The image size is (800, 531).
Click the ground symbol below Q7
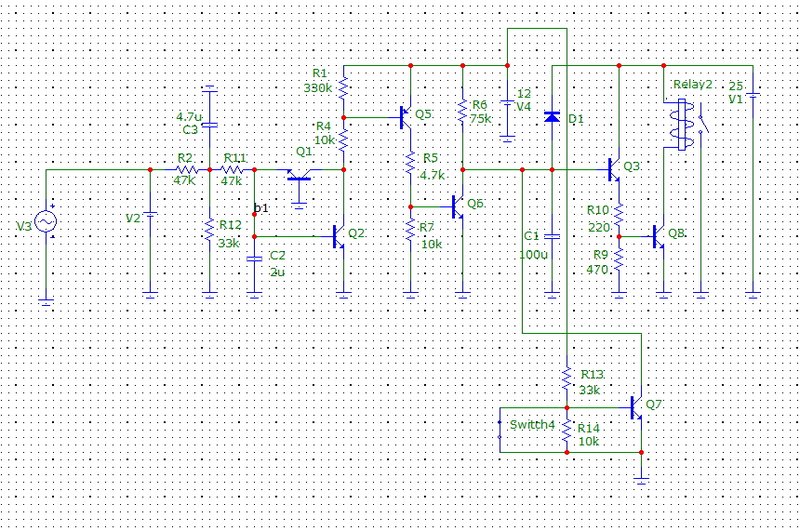[x=641, y=480]
